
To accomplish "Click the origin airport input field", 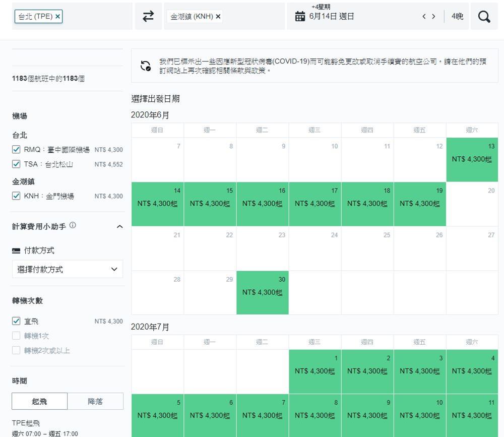I will (x=72, y=16).
